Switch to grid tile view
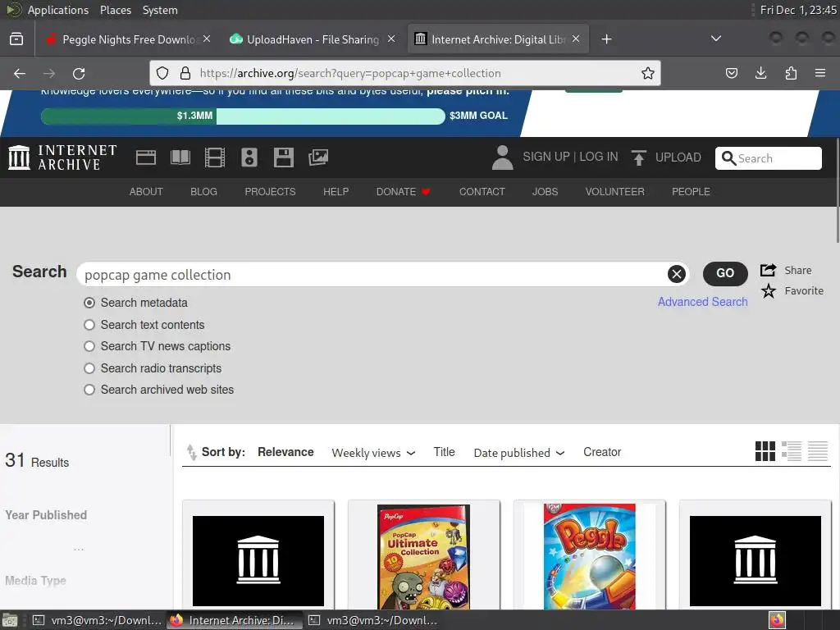Viewport: 840px width, 630px height. 765,451
